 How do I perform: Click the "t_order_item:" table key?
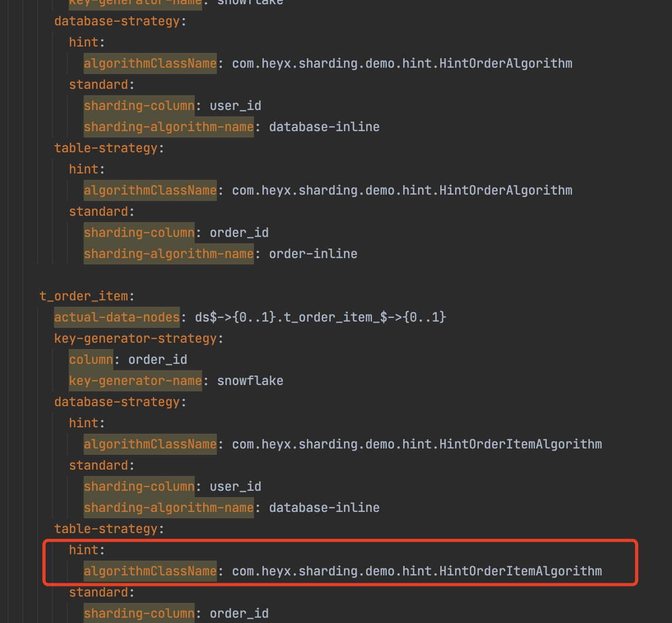[x=87, y=296]
